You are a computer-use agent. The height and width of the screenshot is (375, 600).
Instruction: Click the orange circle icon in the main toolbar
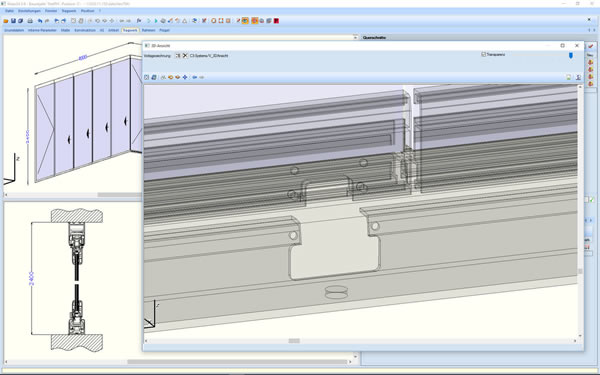214,21
